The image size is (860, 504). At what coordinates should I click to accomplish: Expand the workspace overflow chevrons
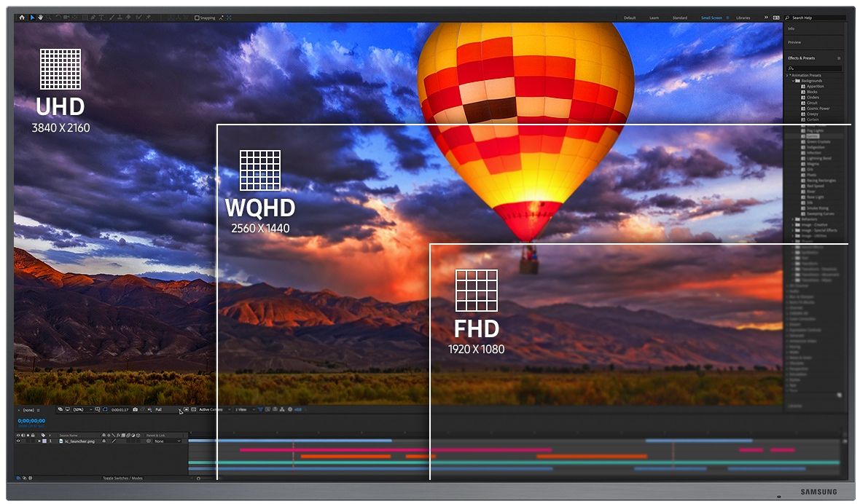(766, 17)
